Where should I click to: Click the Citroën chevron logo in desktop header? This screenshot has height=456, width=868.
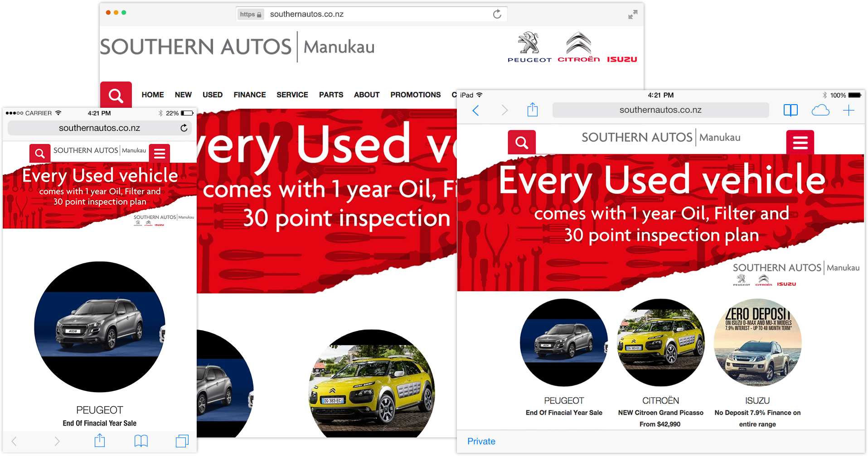pos(579,47)
